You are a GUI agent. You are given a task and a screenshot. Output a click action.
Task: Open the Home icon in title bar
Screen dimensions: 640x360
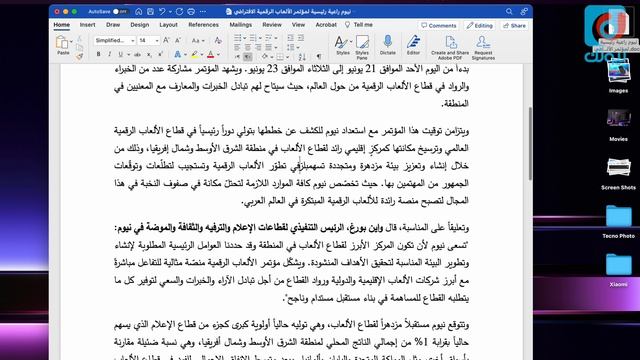click(x=139, y=11)
